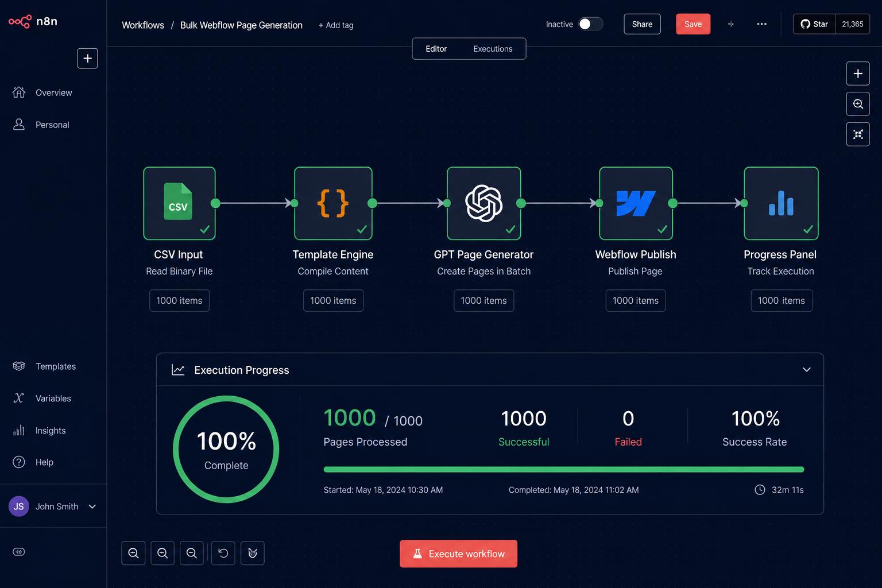
Task: Click the 'Pages Processed' label
Action: (x=365, y=442)
